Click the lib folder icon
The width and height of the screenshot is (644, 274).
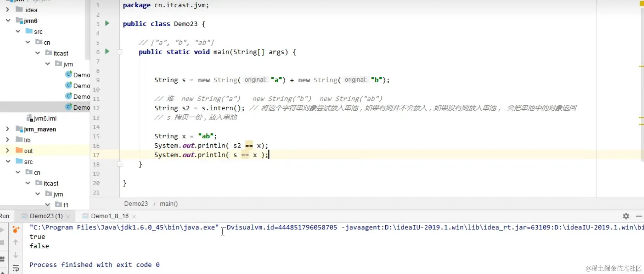point(19,139)
